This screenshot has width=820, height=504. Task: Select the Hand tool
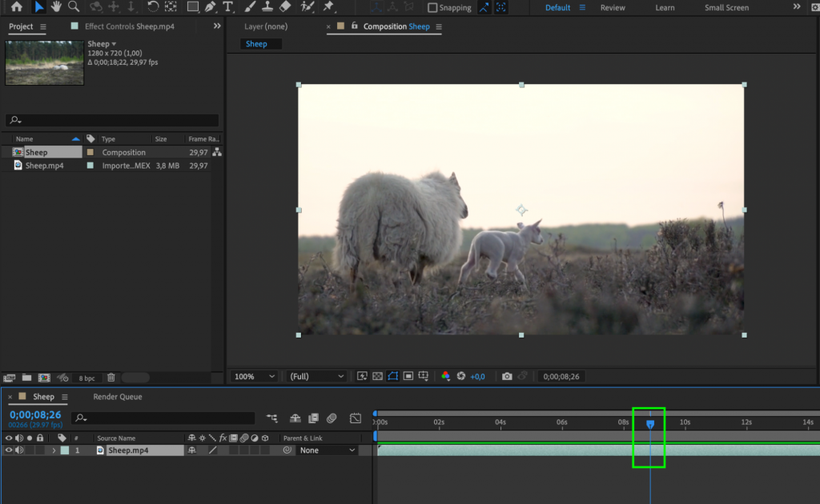pos(56,7)
